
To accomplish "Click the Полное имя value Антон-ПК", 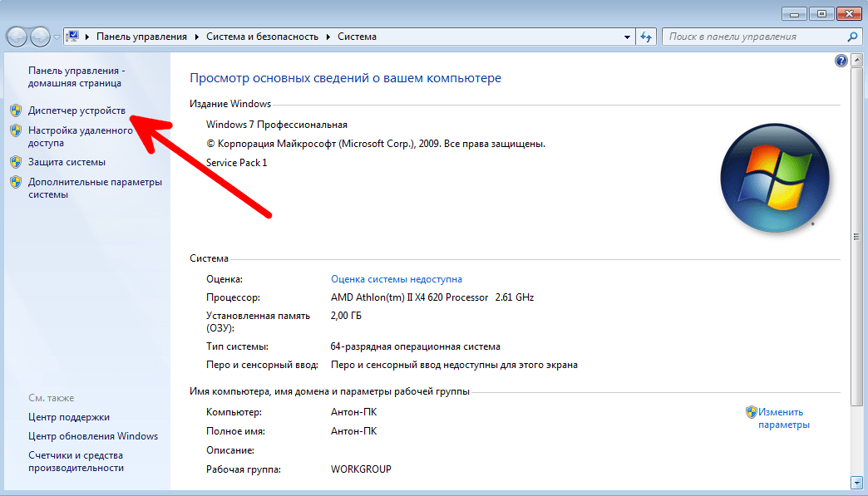I will [353, 431].
